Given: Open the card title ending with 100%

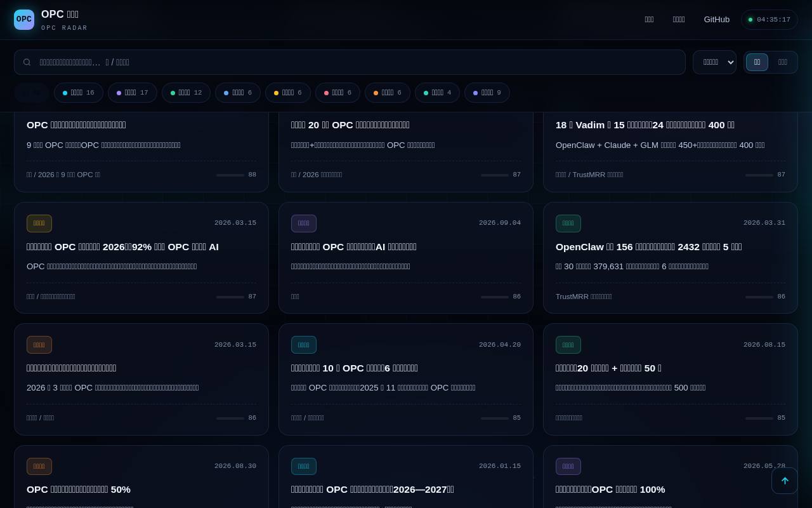Looking at the screenshot, I should click(610, 490).
